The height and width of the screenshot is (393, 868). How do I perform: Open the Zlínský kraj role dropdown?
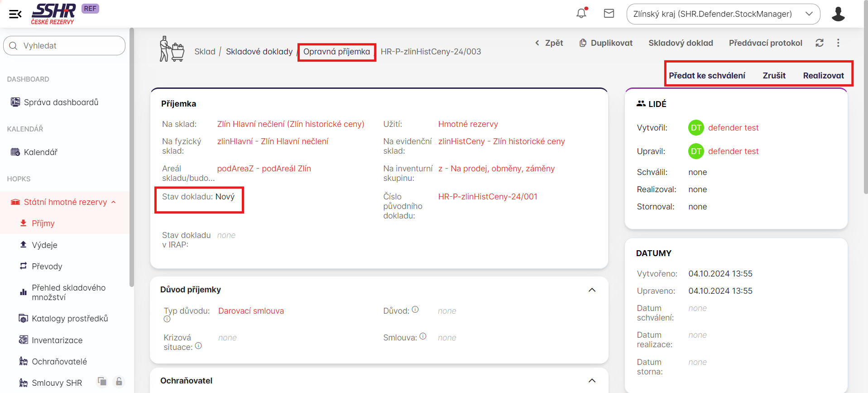tap(723, 14)
